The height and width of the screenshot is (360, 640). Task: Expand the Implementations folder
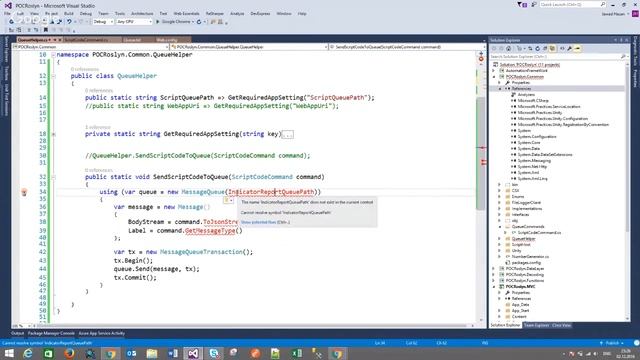pyautogui.click(x=500, y=209)
